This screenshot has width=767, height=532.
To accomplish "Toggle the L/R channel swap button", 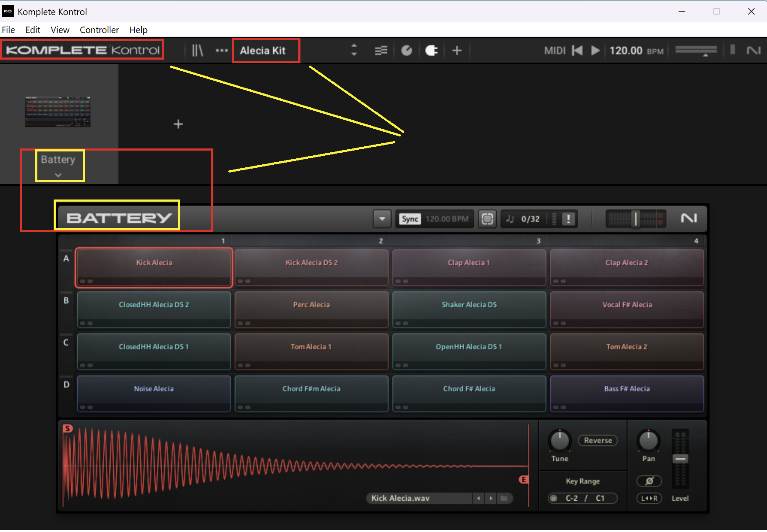I will 649,498.
